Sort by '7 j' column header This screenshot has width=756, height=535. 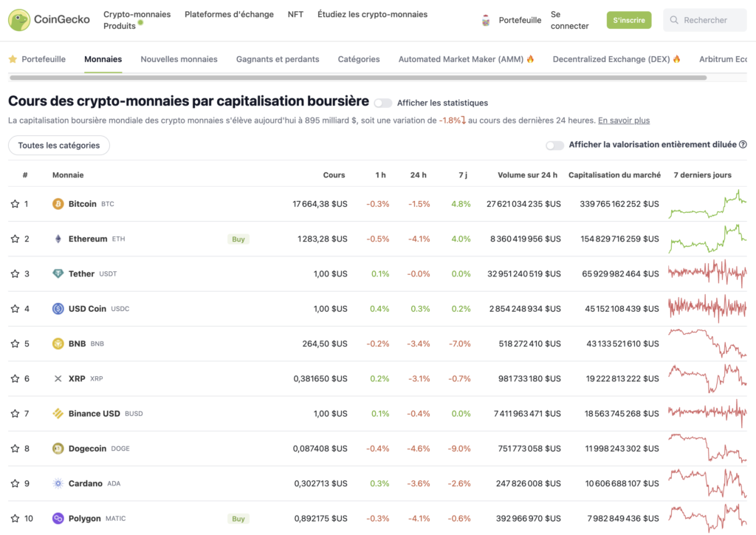click(x=463, y=175)
